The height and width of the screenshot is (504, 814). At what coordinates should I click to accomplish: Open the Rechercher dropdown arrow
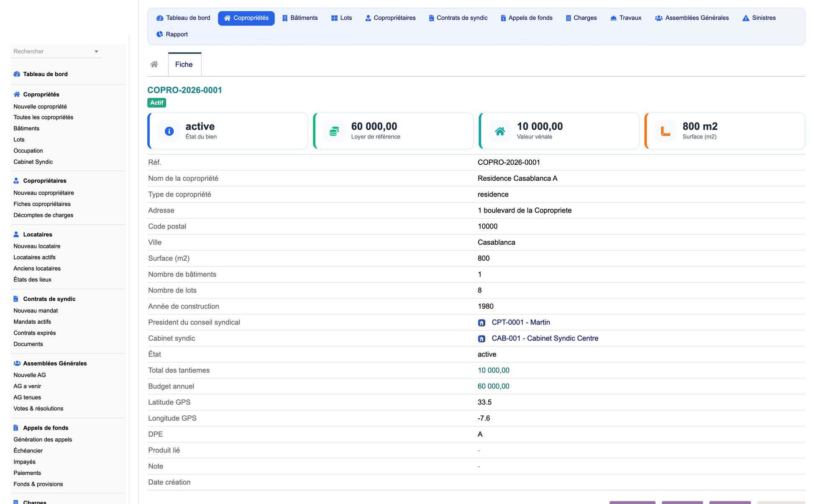96,51
